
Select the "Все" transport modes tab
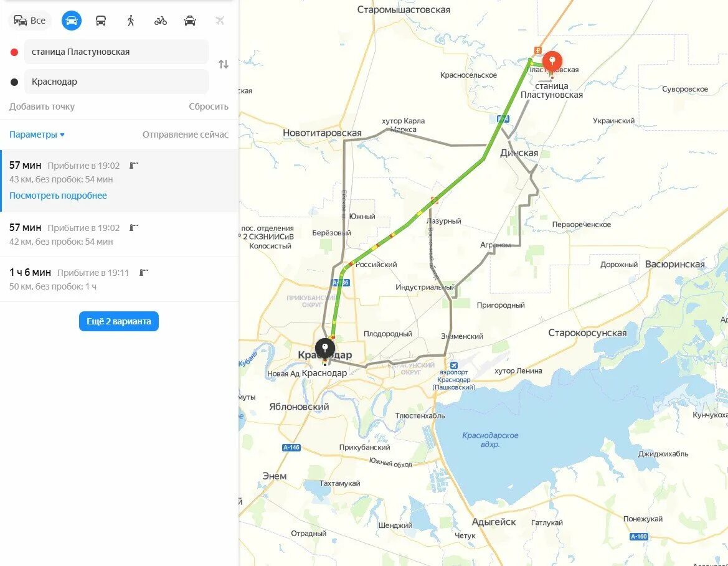point(30,21)
